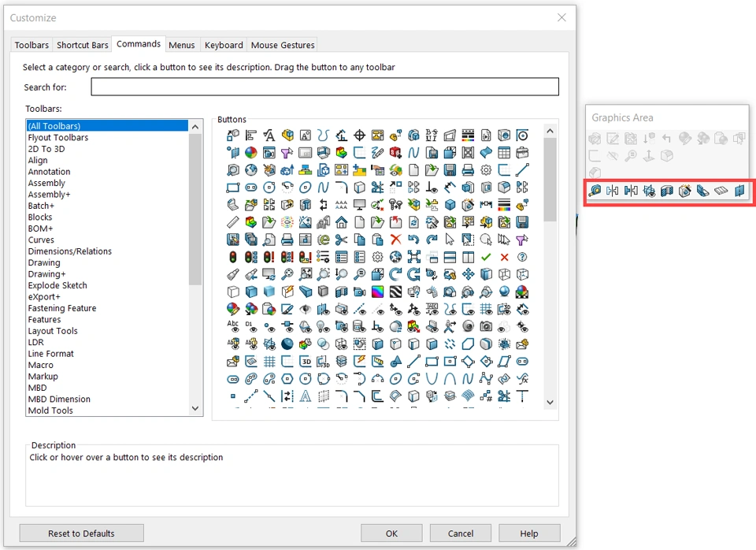Viewport: 756px width, 550px height.
Task: Select the blue house Home icon
Action: click(x=341, y=222)
